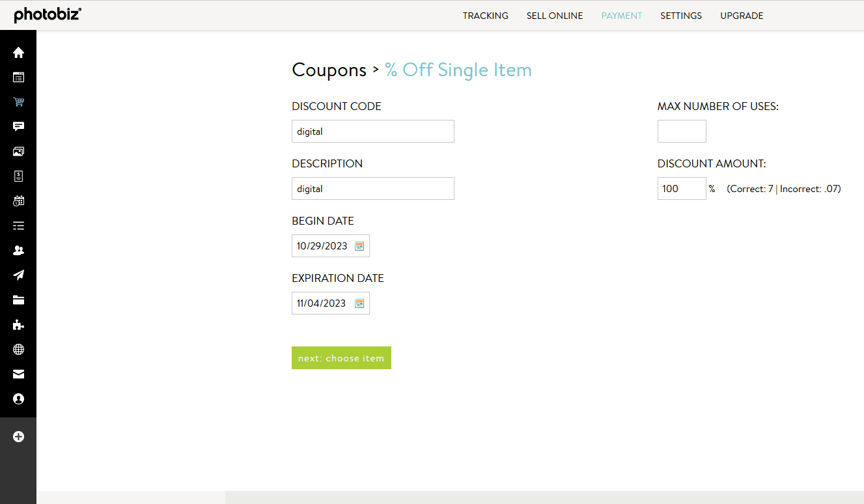Open the Coupons breadcrumb link
864x504 pixels.
pyautogui.click(x=329, y=70)
